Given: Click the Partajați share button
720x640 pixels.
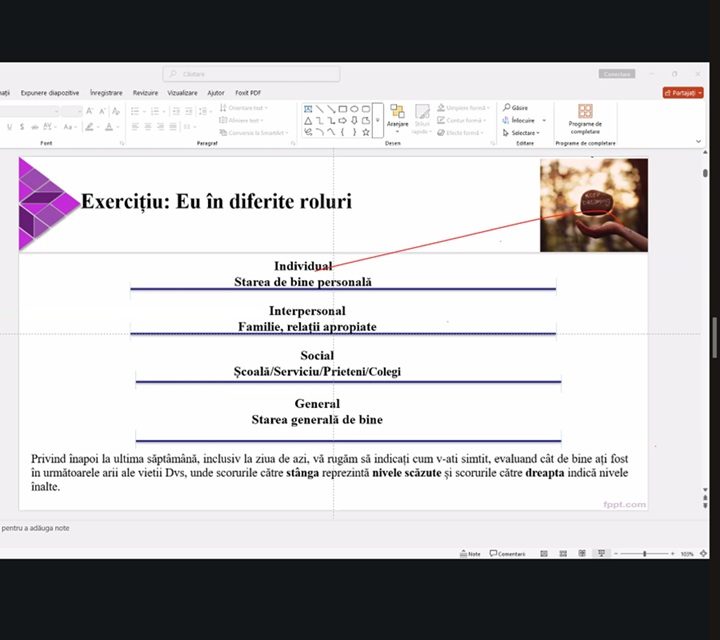Looking at the screenshot, I should (x=682, y=92).
